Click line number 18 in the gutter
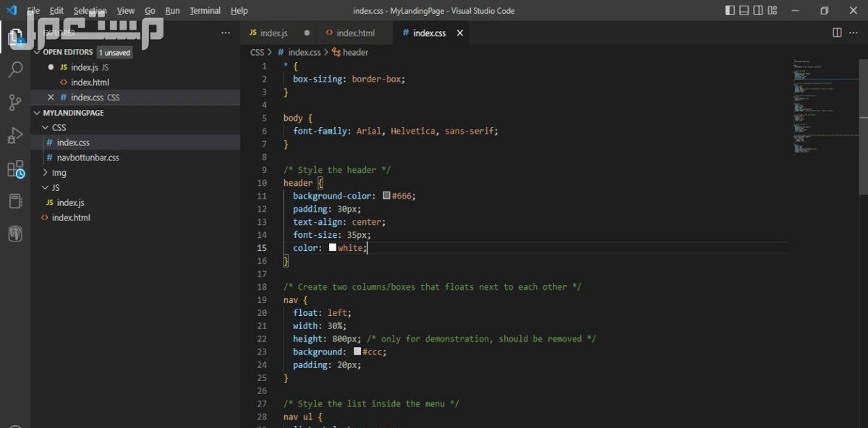Screen dimensions: 868x428 (262, 287)
